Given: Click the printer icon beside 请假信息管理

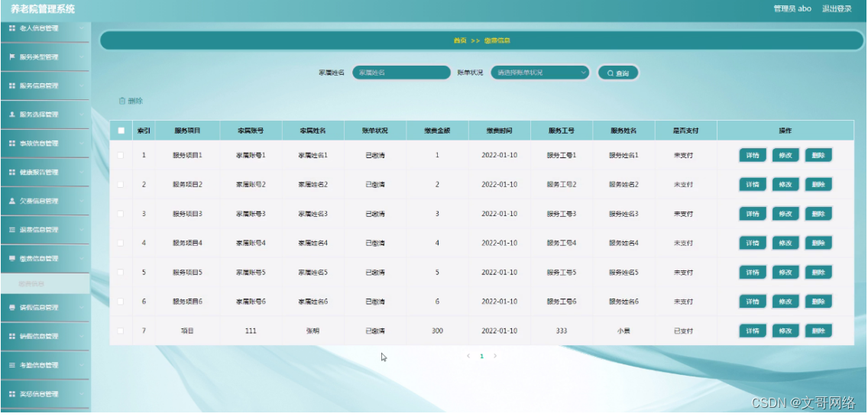Looking at the screenshot, I should coord(12,308).
